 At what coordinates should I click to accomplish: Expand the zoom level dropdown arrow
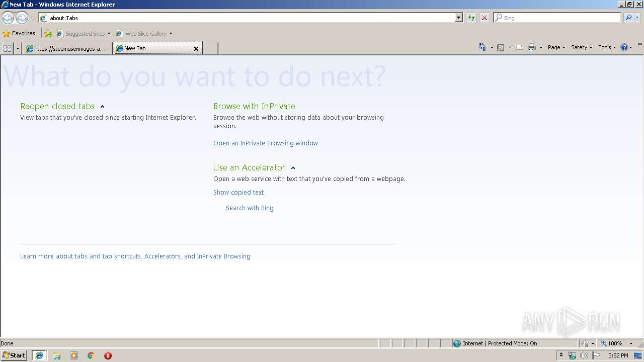click(631, 343)
